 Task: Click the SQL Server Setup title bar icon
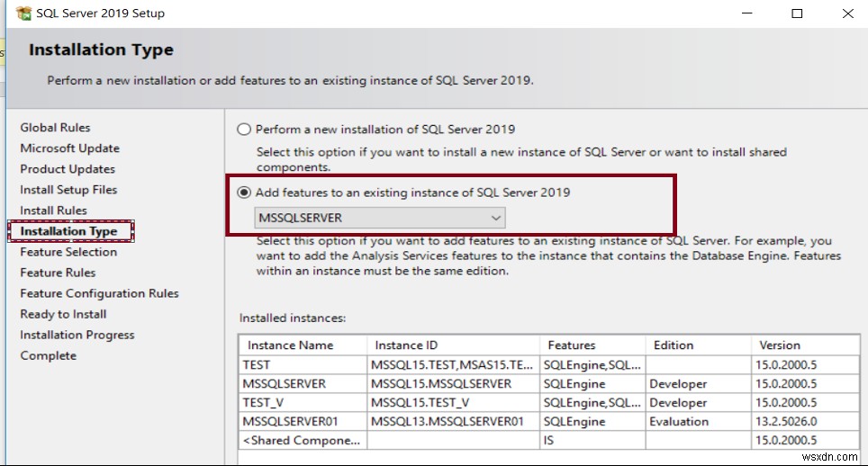(23, 13)
